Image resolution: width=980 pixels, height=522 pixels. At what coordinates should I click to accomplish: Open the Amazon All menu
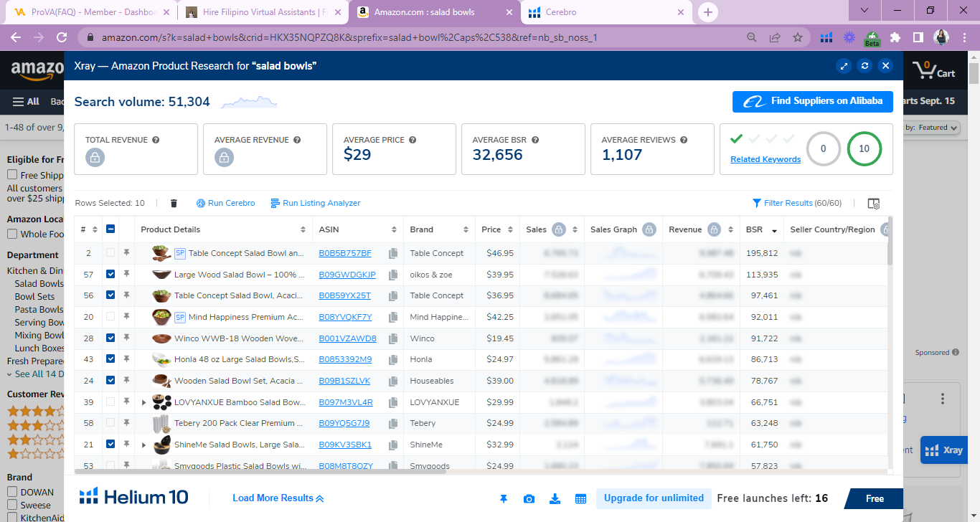[27, 101]
